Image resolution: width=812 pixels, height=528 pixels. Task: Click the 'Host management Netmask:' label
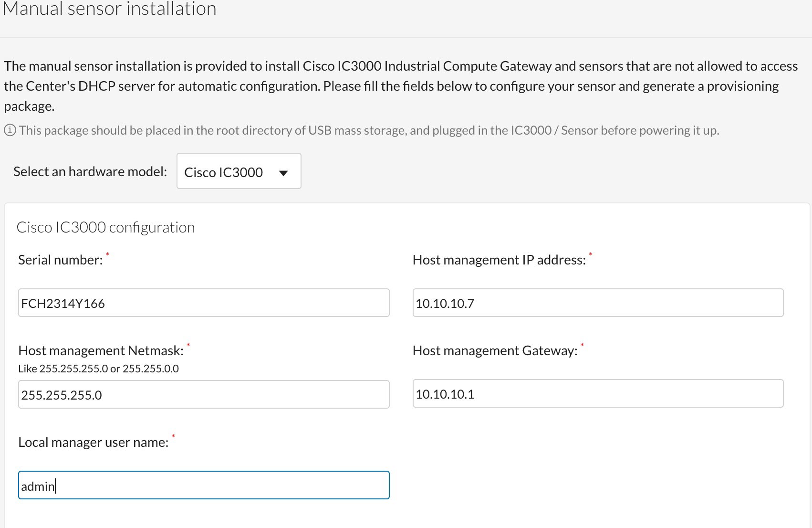coord(101,350)
